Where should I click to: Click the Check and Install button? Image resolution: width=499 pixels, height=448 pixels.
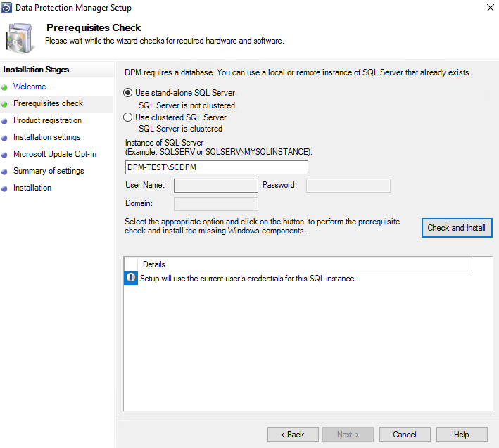(x=456, y=228)
